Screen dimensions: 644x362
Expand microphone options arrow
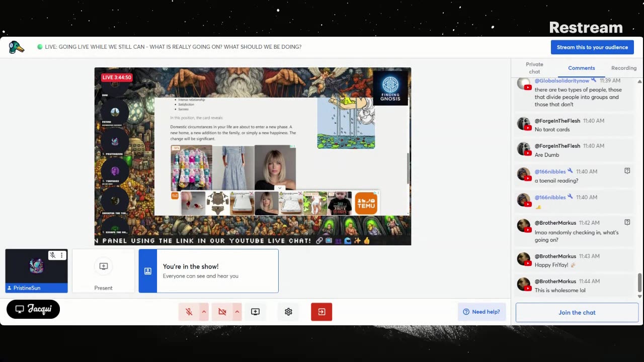[x=204, y=312]
